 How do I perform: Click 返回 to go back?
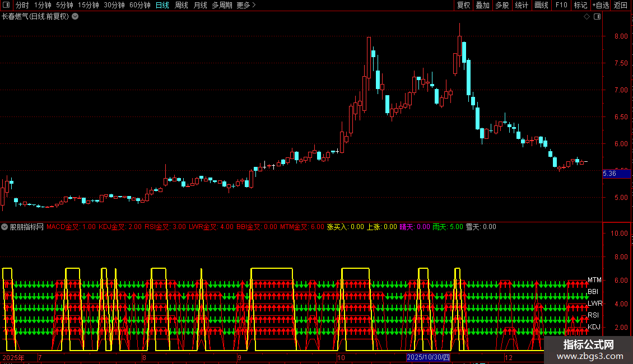click(621, 5)
